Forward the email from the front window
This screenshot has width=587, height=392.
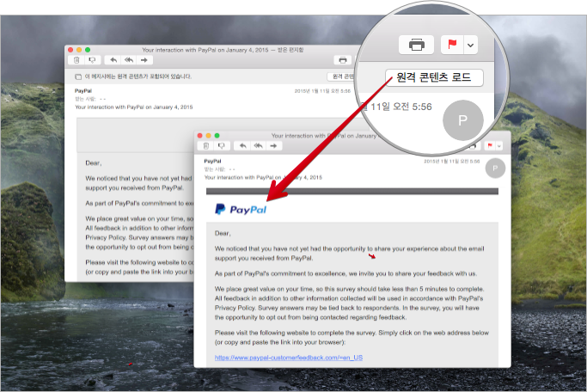pos(273,145)
